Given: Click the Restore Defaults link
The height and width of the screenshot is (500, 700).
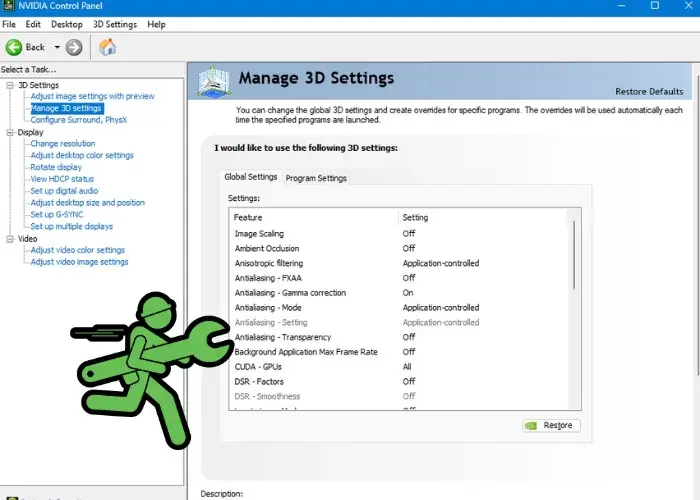Looking at the screenshot, I should [x=649, y=92].
